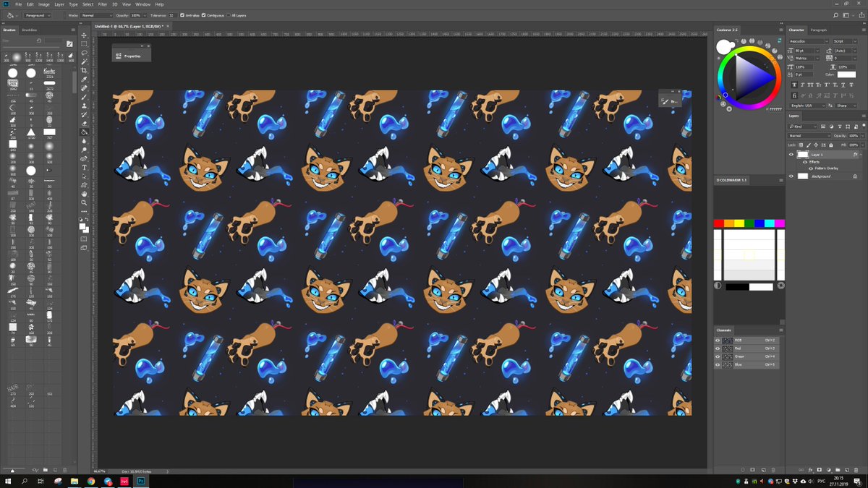Select the Horizontal Type tool
868x488 pixels.
(x=84, y=168)
